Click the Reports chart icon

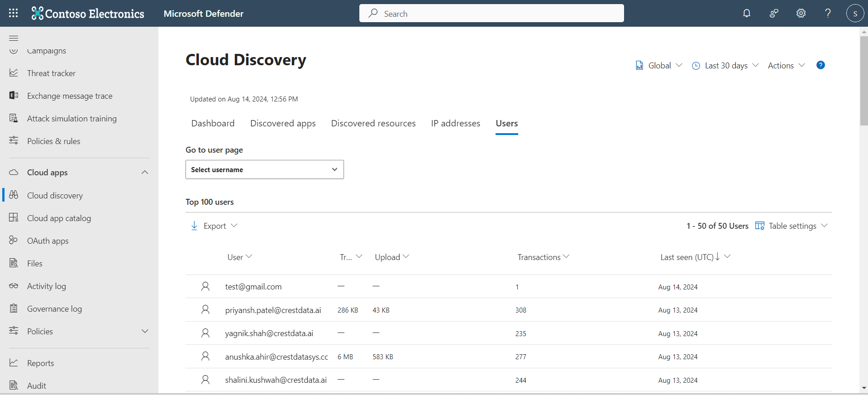click(14, 362)
